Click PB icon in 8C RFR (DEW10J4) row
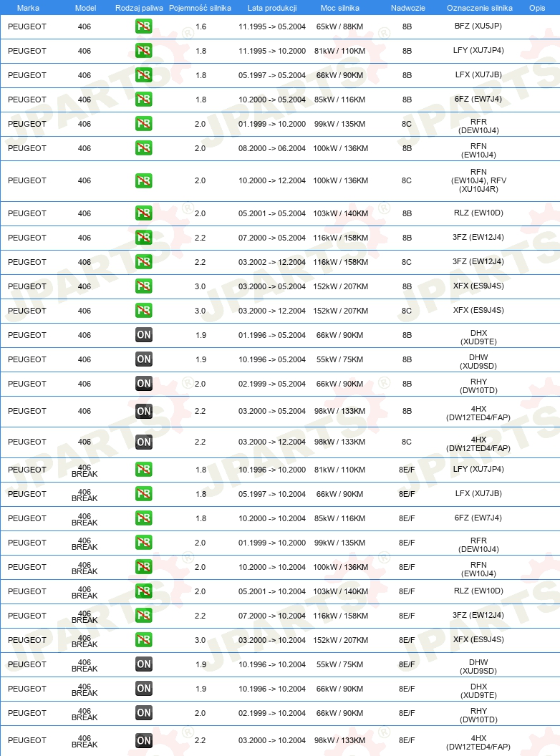The height and width of the screenshot is (756, 560). click(x=144, y=124)
